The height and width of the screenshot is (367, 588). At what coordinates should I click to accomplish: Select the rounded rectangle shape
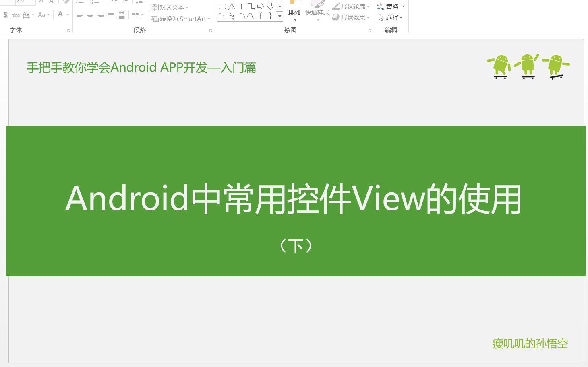222,6
